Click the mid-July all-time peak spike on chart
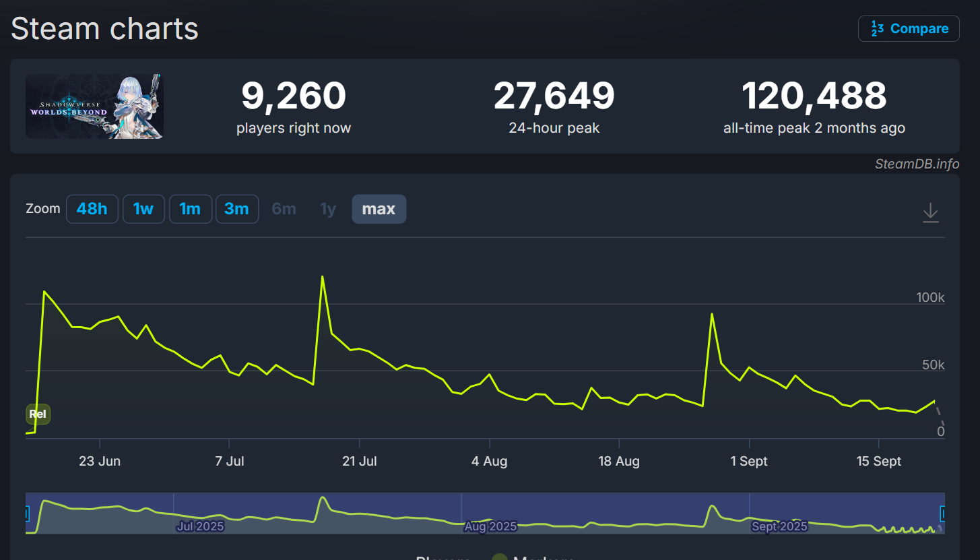 tap(323, 277)
